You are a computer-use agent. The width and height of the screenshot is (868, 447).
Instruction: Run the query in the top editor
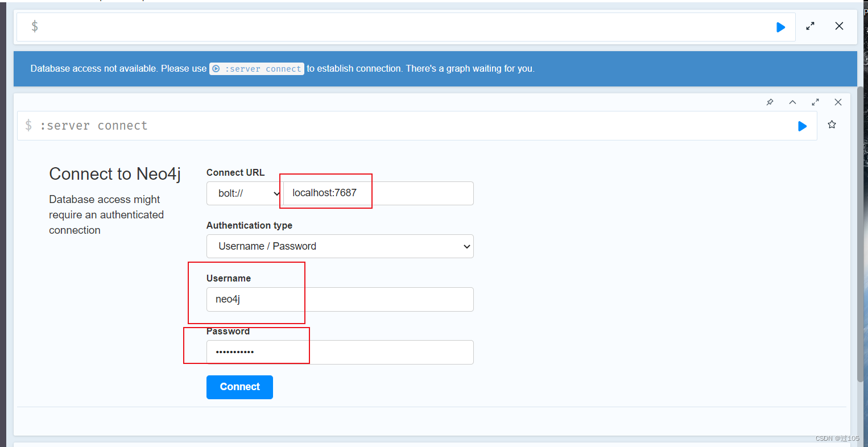click(780, 27)
